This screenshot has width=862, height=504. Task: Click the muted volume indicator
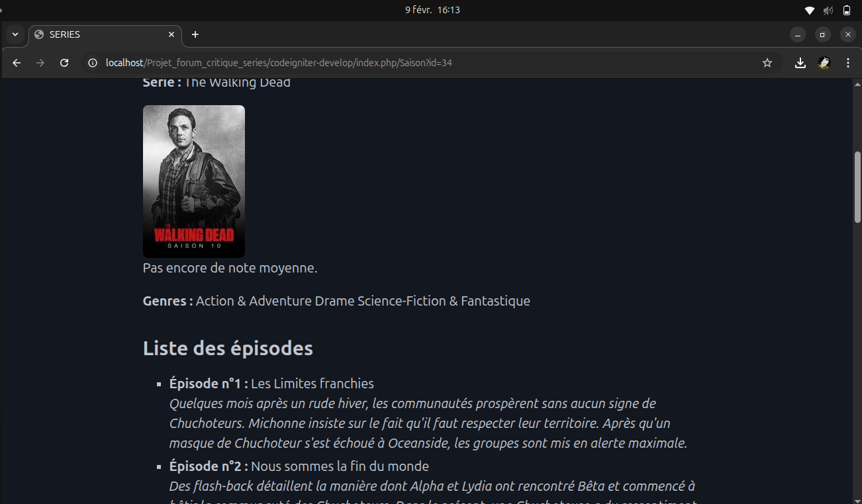click(x=828, y=10)
